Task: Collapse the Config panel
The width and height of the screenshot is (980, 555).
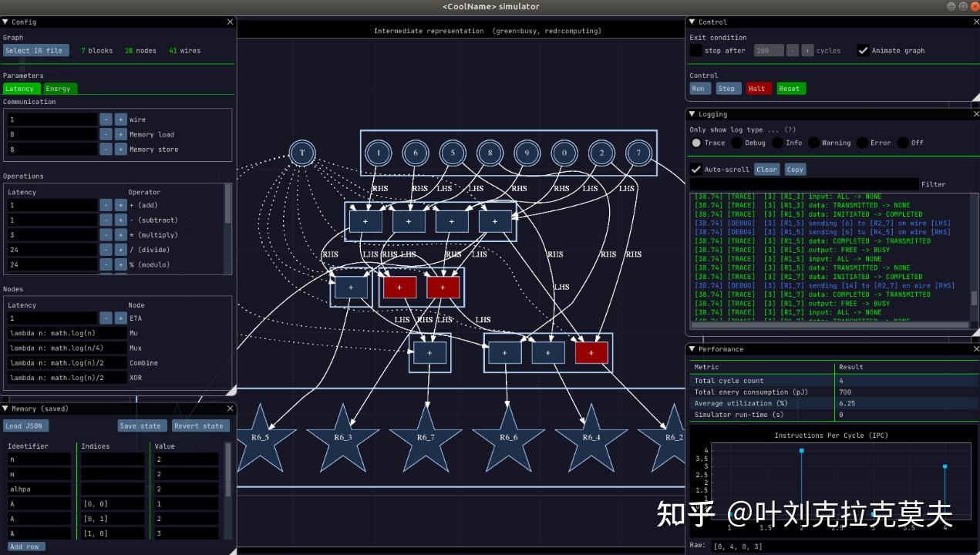Action: 6,22
